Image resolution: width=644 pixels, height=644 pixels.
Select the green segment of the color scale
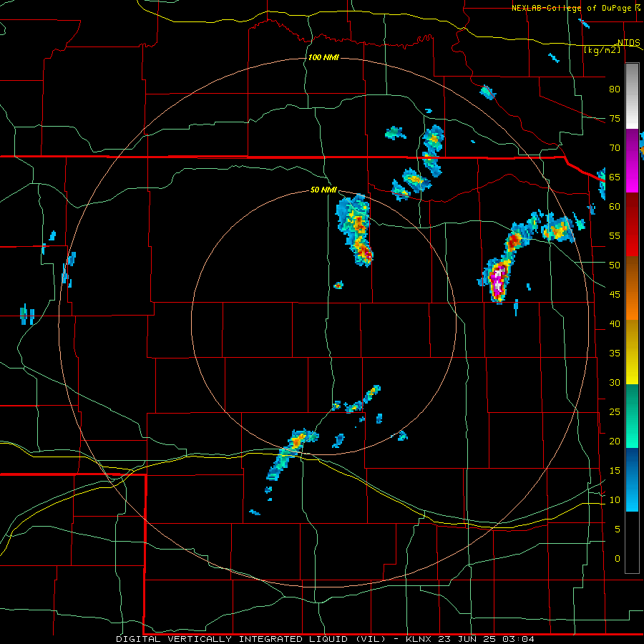[632, 416]
